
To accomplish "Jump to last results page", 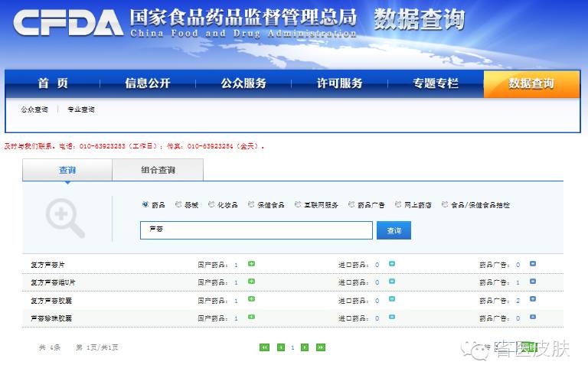I will point(321,347).
